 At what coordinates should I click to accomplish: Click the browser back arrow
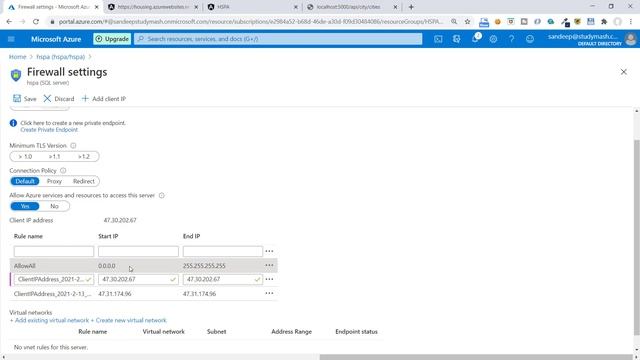point(9,22)
